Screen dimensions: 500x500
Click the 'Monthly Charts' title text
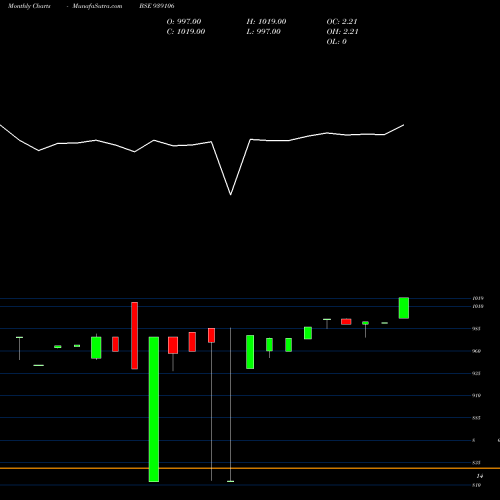point(29,6)
